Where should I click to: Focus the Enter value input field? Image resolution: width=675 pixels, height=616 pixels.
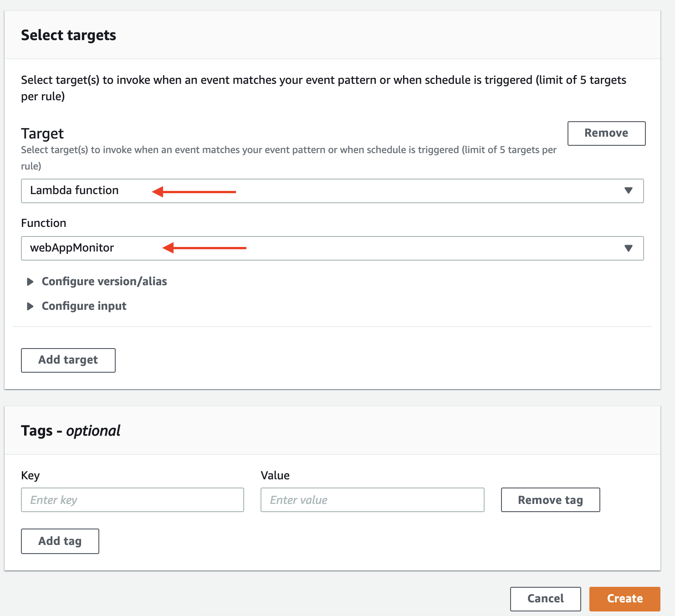click(372, 500)
